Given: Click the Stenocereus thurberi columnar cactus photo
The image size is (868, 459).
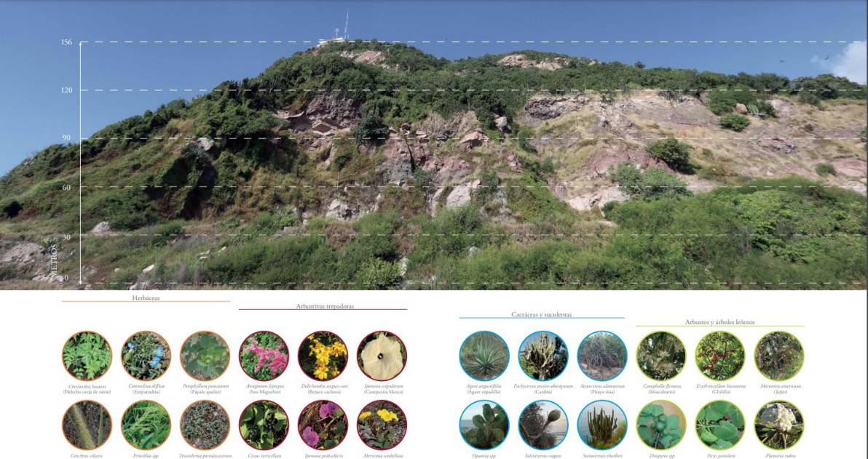Looking at the screenshot, I should click(x=601, y=425).
